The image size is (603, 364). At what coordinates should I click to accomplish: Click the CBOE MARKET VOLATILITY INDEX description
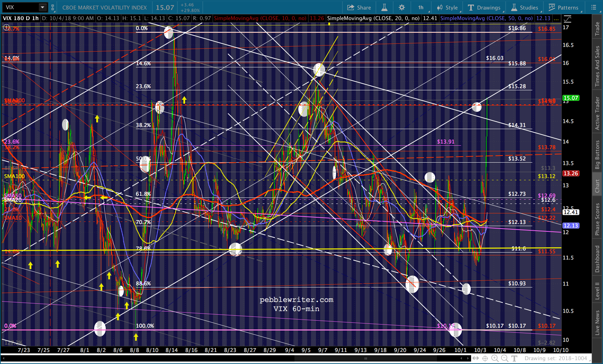click(x=104, y=8)
